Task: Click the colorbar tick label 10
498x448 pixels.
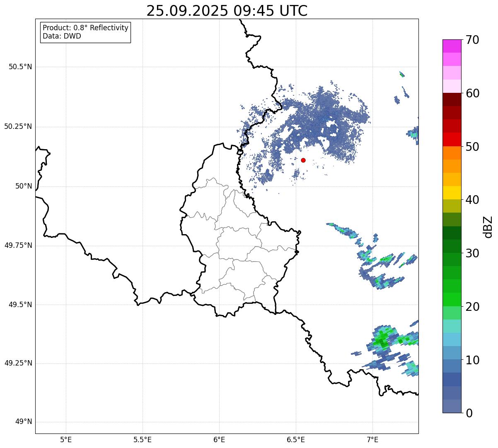Action: [472, 360]
